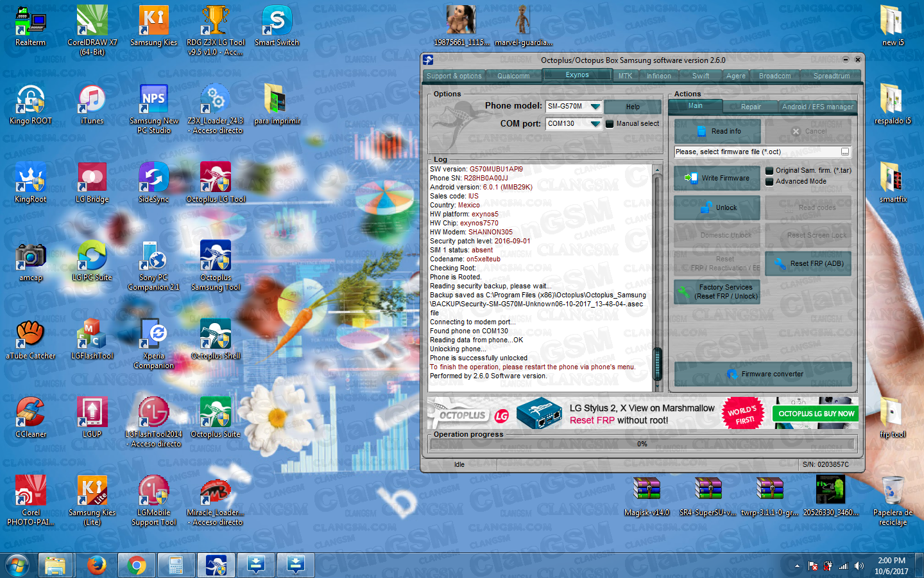Open the taskbar calculator icon
The image size is (924, 578).
point(176,565)
